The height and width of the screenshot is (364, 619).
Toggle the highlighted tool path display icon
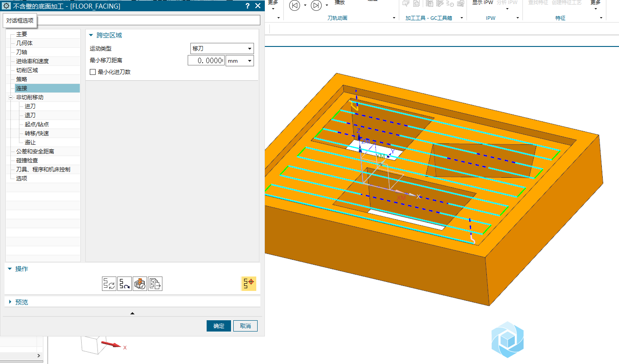click(x=249, y=283)
